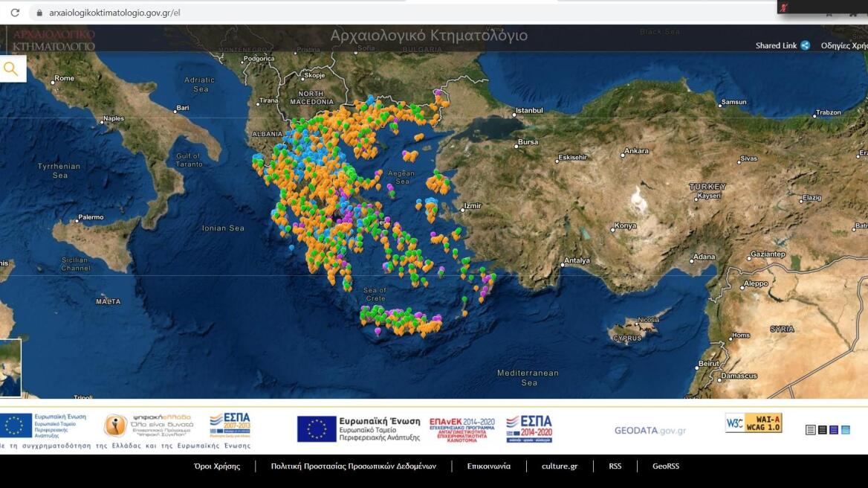Image resolution: width=868 pixels, height=488 pixels.
Task: Open Πολιτική Προστασίας Προσωπικών Δεδομένων page
Action: click(353, 466)
